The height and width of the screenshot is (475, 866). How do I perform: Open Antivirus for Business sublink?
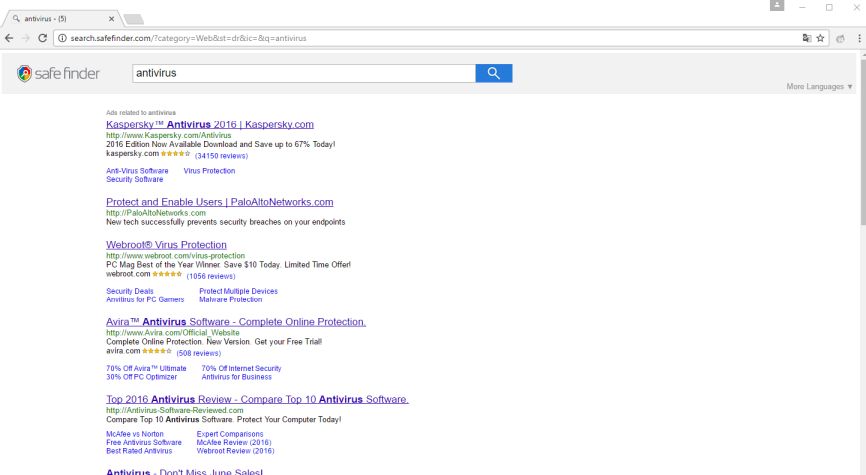(236, 377)
